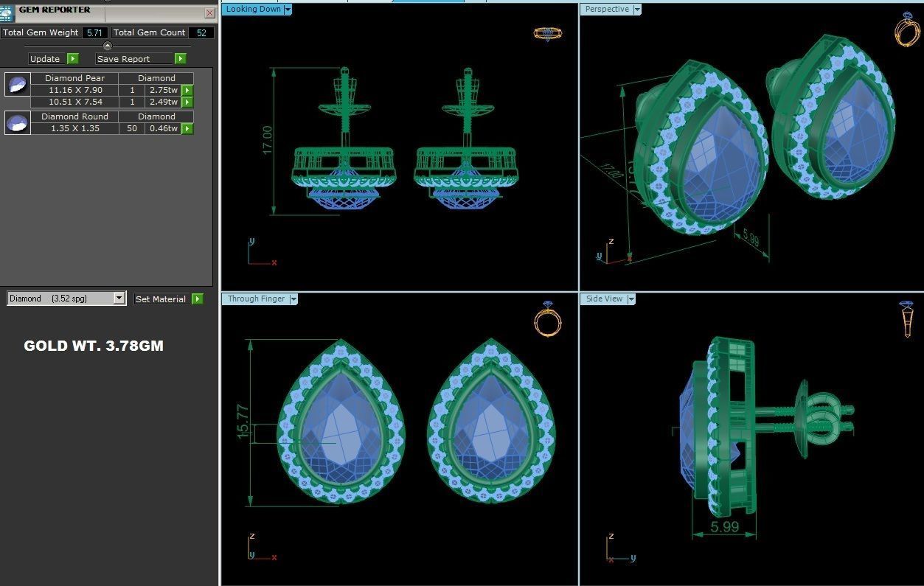Click the "1.35 X 1.35" size cell

[74, 128]
